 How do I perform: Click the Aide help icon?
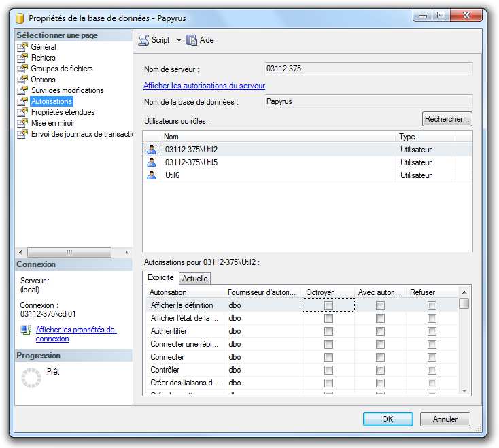192,40
